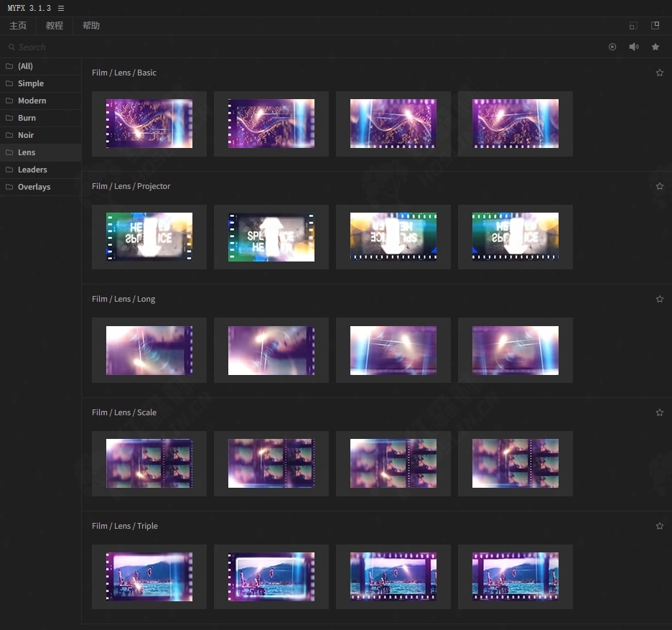
Task: Select fourth thumbnail in Lens / Basic
Action: click(515, 124)
